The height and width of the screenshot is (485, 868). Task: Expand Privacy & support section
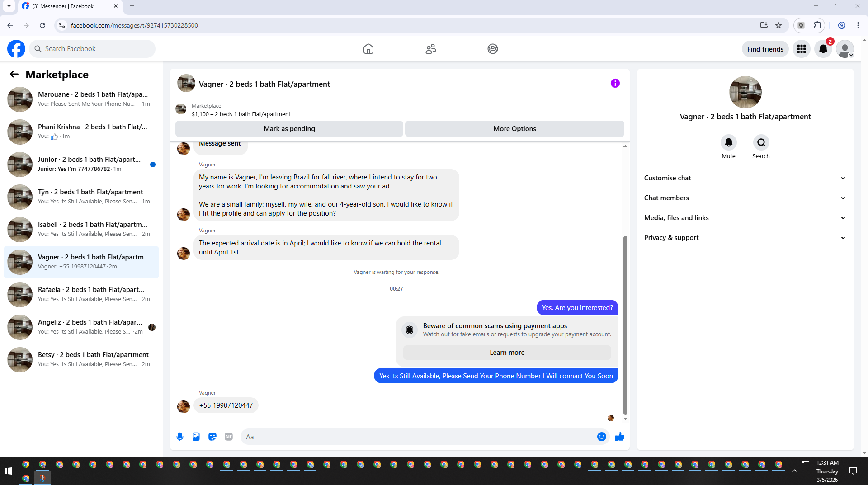pos(745,238)
